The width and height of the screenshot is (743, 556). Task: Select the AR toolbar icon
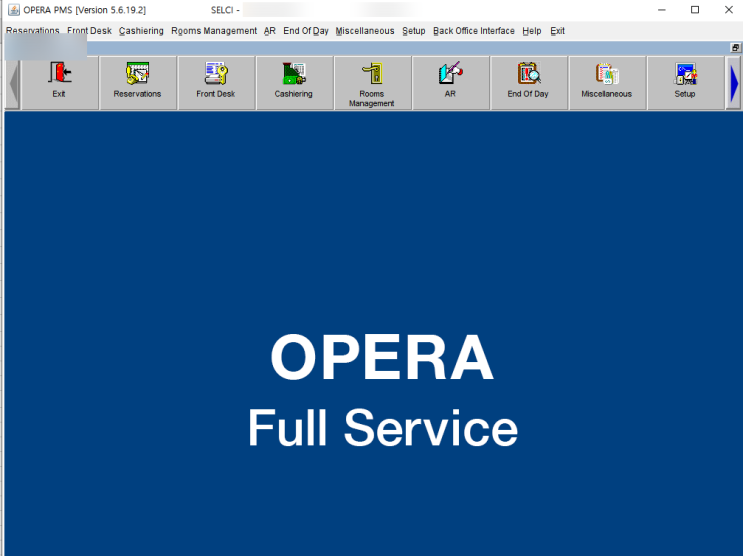pos(450,82)
